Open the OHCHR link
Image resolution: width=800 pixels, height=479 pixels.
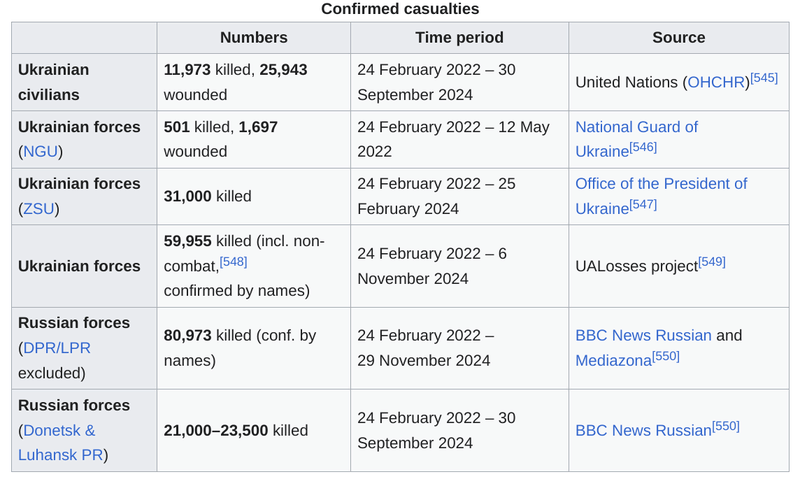[x=716, y=83]
